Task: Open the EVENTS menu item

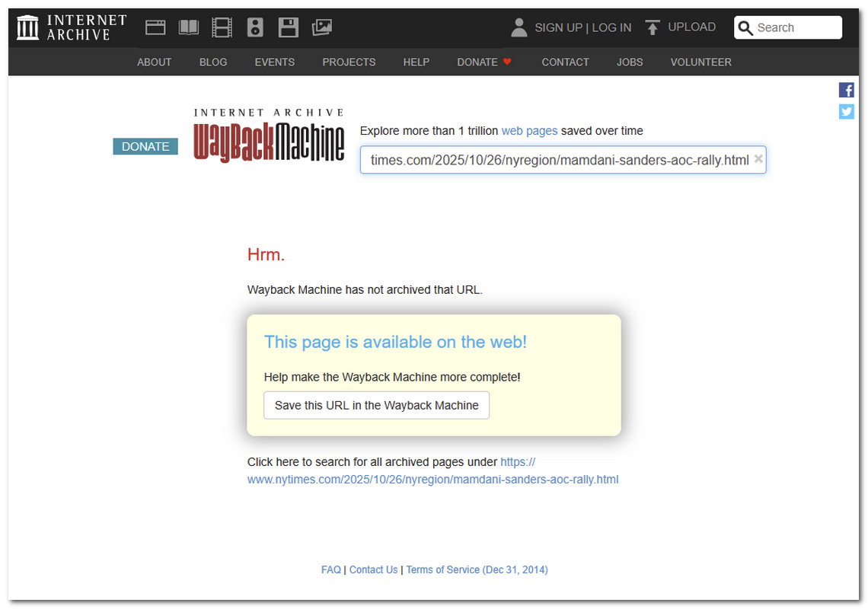Action: [x=275, y=62]
